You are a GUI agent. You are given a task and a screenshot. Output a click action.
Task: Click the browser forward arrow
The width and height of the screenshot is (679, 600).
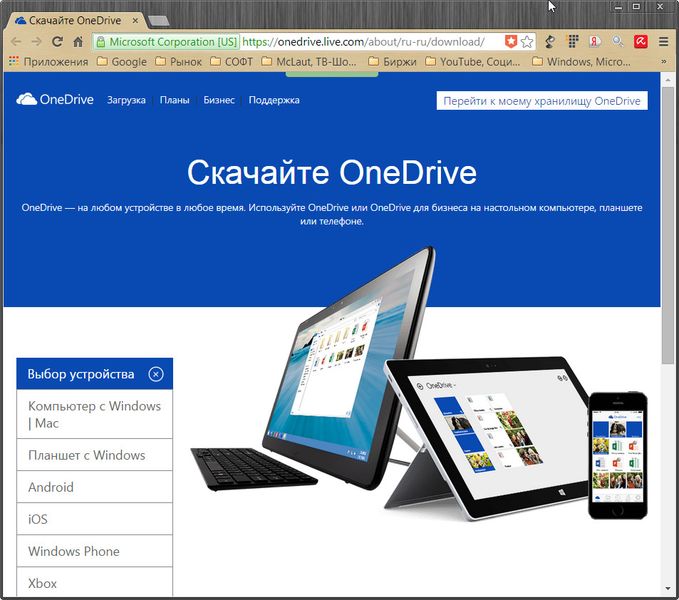(36, 42)
